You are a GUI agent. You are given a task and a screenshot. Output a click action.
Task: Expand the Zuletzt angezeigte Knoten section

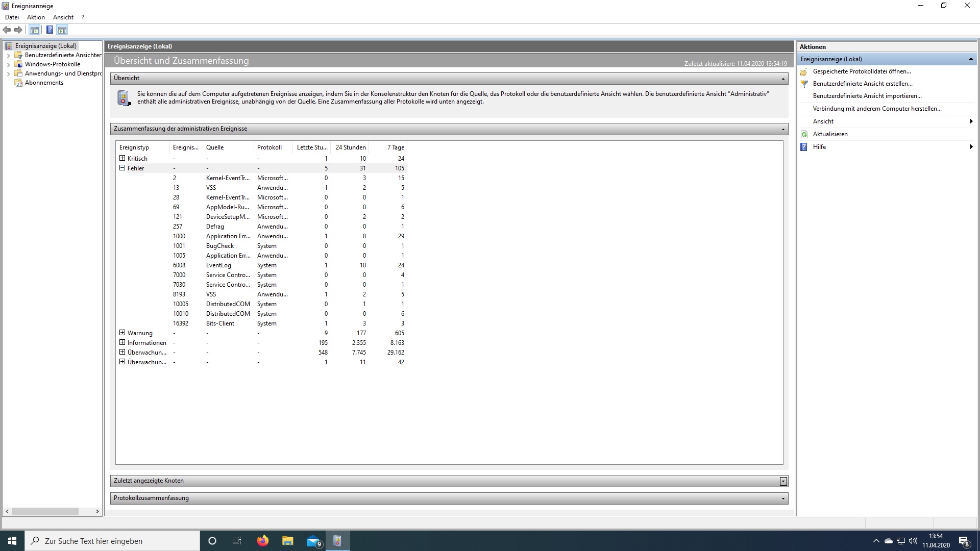click(x=783, y=481)
